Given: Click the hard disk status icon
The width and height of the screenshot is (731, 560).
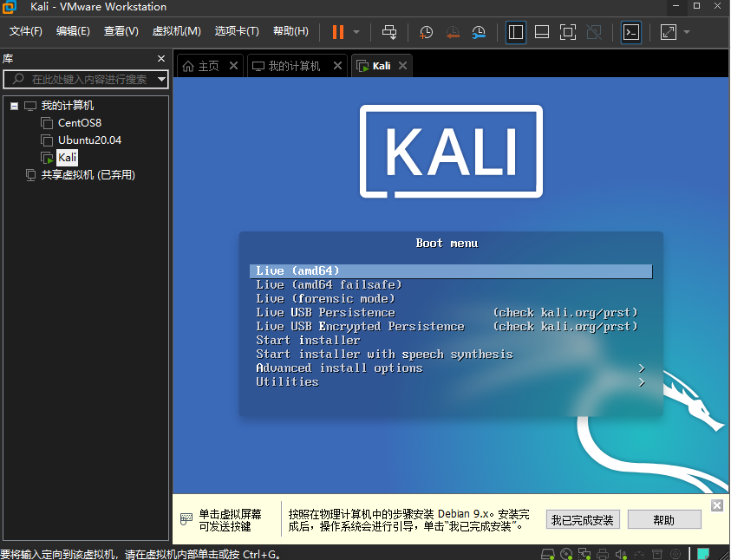Looking at the screenshot, I should coord(548,555).
